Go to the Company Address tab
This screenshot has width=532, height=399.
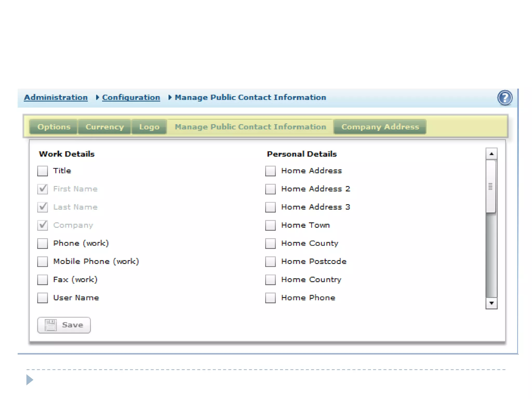click(x=380, y=127)
